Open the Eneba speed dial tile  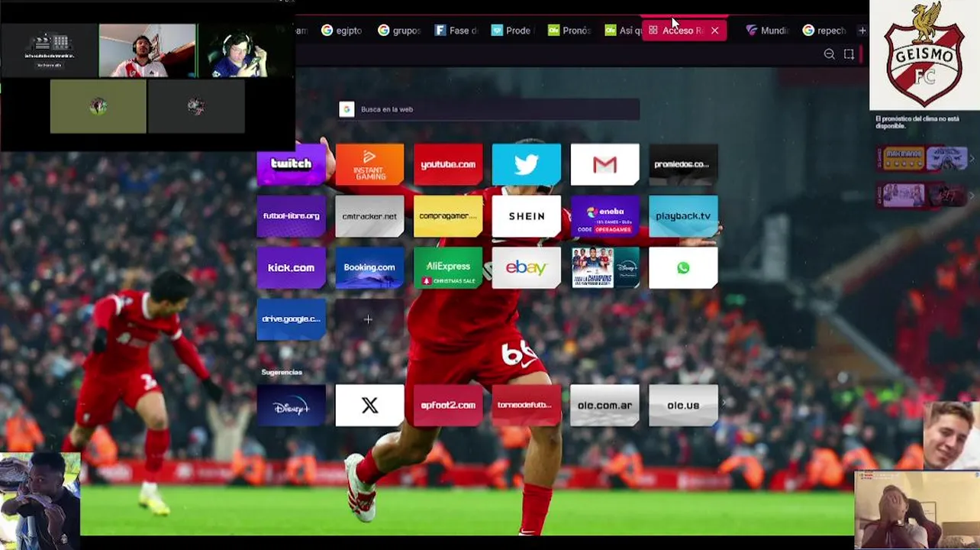(x=604, y=216)
